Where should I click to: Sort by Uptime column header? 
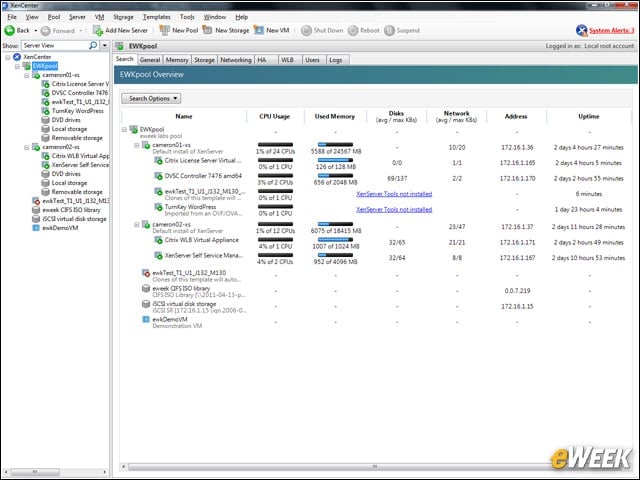589,116
